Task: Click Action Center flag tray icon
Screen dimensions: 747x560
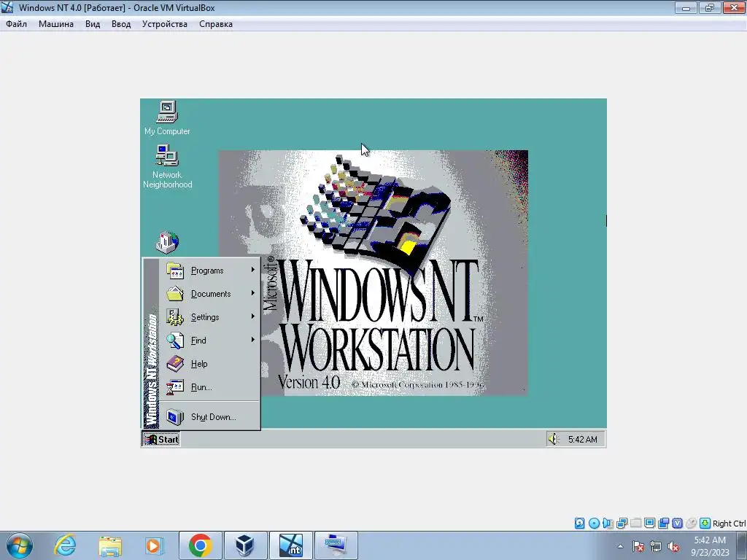Action: click(638, 546)
